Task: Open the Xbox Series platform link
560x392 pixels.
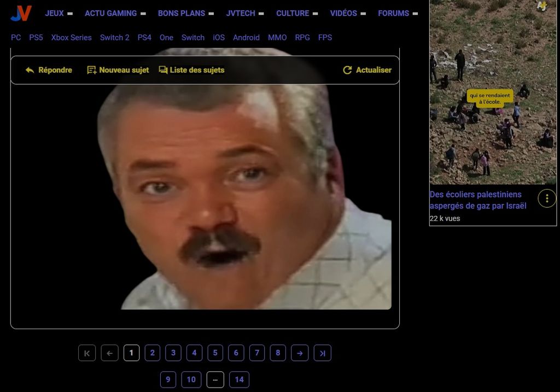Action: (x=71, y=38)
